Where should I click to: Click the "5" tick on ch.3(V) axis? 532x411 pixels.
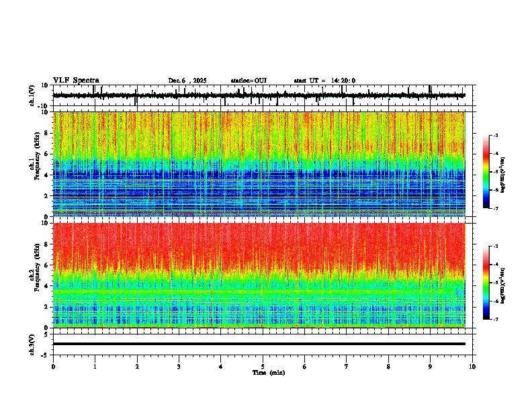click(46, 334)
